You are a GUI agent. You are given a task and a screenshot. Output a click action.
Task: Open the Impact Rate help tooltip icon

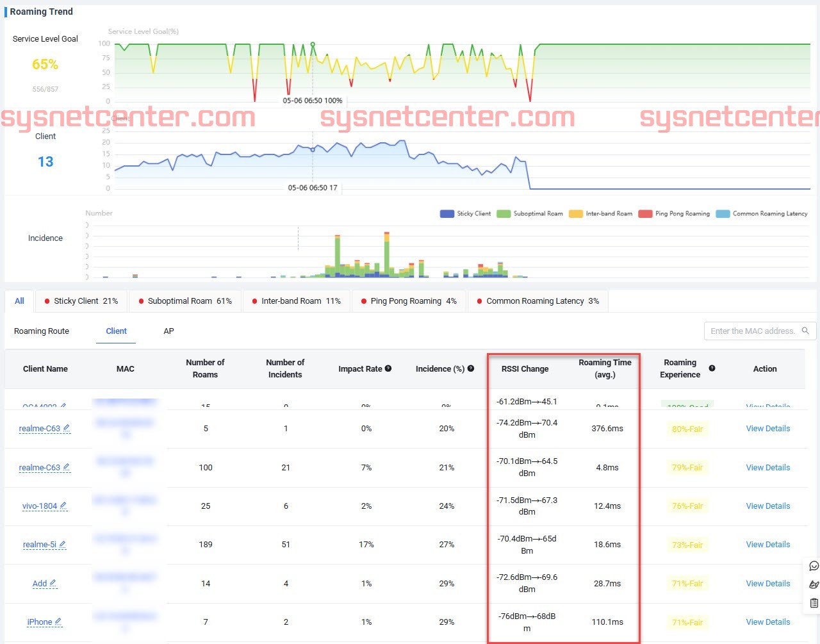pos(388,368)
